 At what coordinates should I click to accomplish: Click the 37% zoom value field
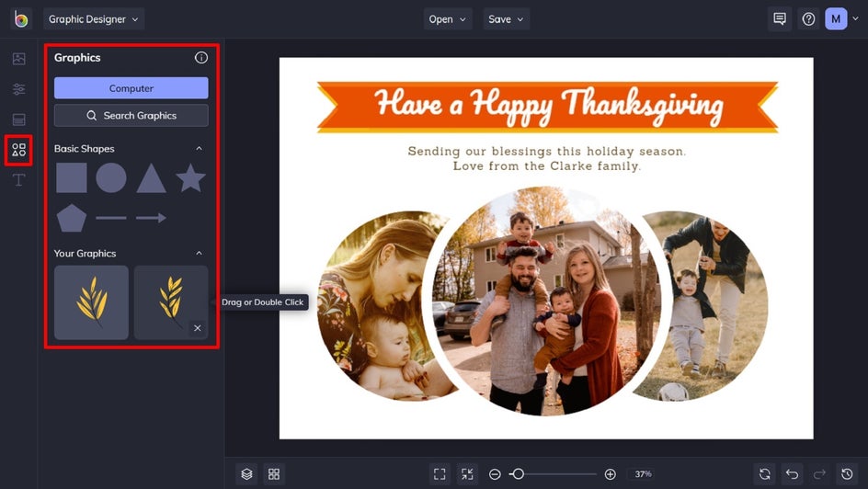pyautogui.click(x=643, y=474)
